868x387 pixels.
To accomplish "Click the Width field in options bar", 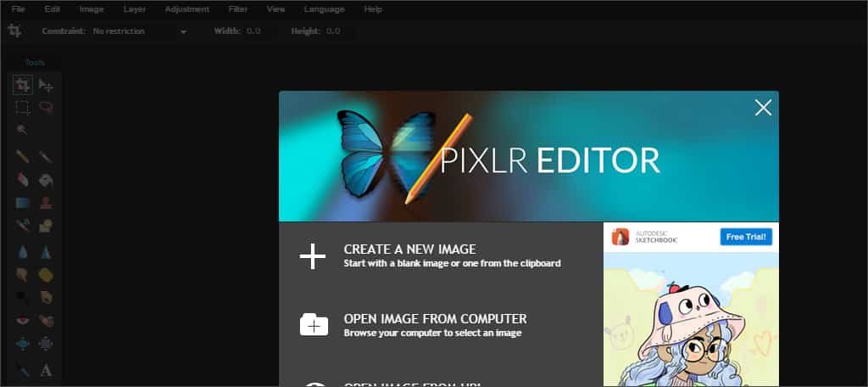I will [x=253, y=31].
